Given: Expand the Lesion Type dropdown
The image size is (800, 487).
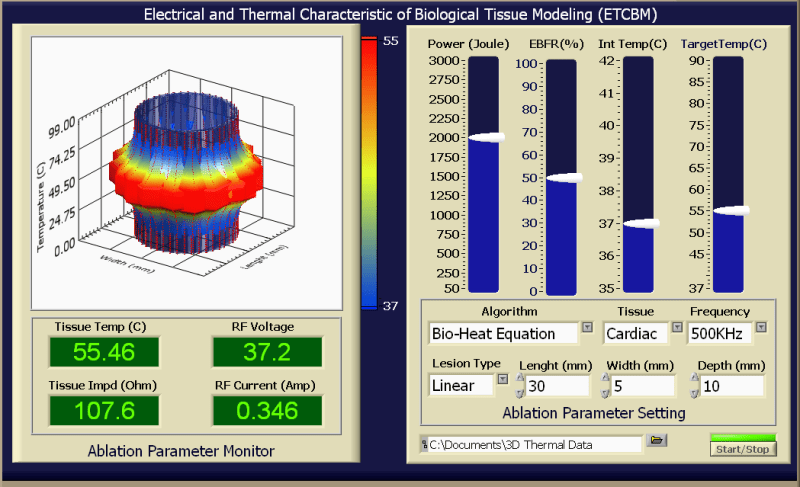Looking at the screenshot, I should tap(503, 379).
